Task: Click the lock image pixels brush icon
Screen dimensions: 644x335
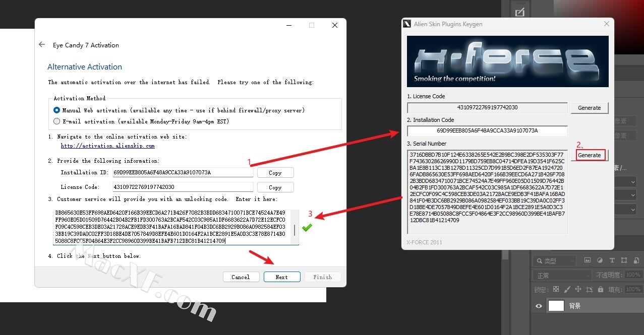Action: coord(567,290)
